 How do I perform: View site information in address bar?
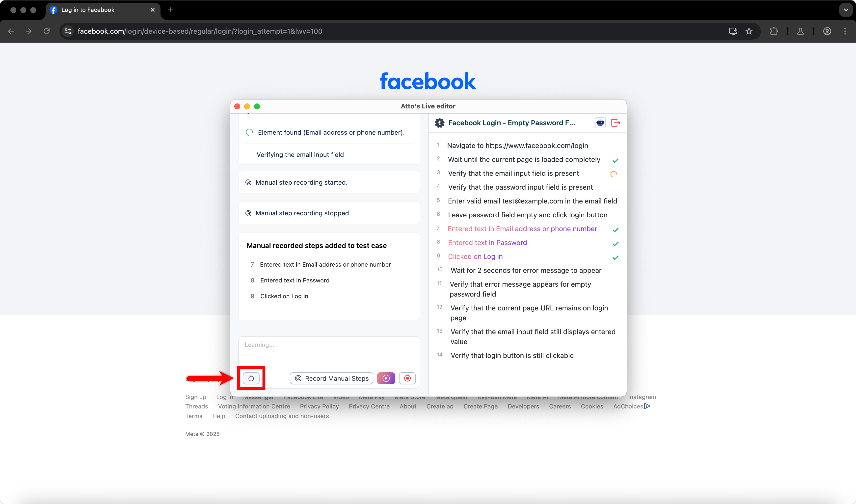click(x=68, y=31)
